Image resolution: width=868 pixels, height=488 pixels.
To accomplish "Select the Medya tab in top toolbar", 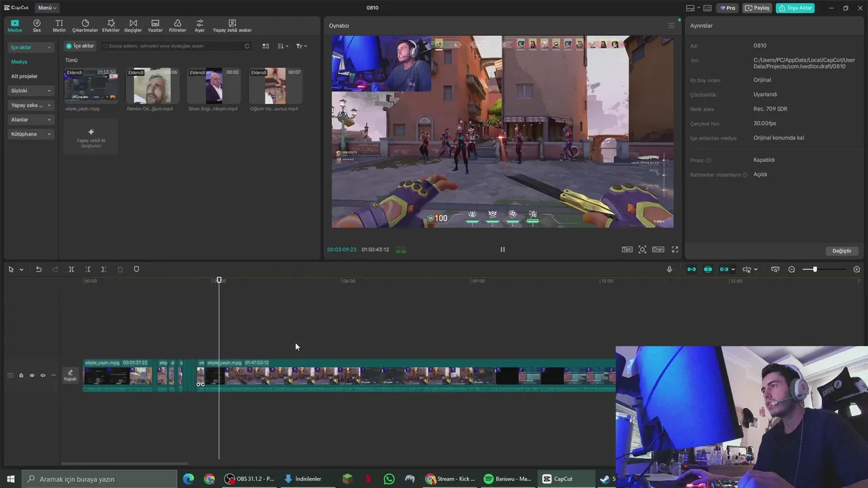I will click(14, 26).
